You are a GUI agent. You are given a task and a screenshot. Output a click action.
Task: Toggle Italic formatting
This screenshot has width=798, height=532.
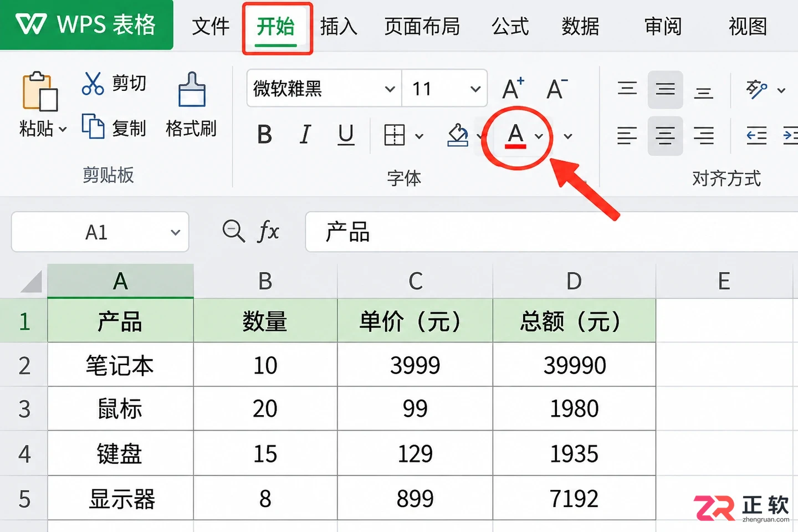(x=305, y=135)
